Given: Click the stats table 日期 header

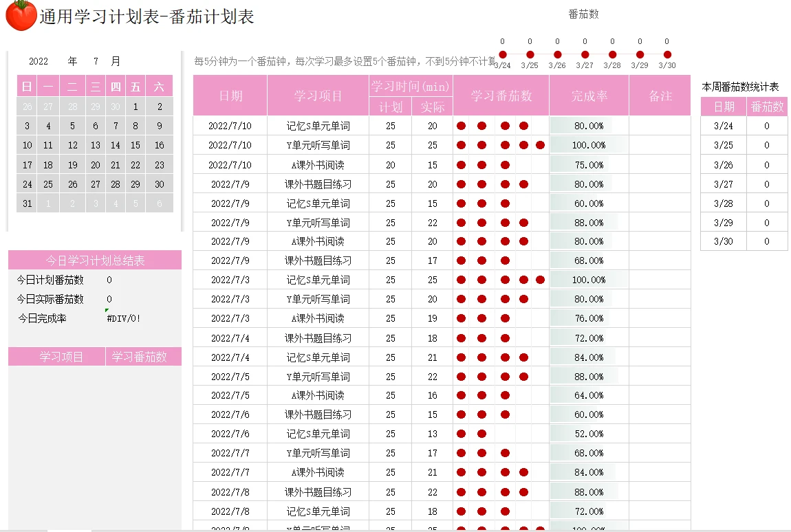Looking at the screenshot, I should pyautogui.click(x=724, y=107).
